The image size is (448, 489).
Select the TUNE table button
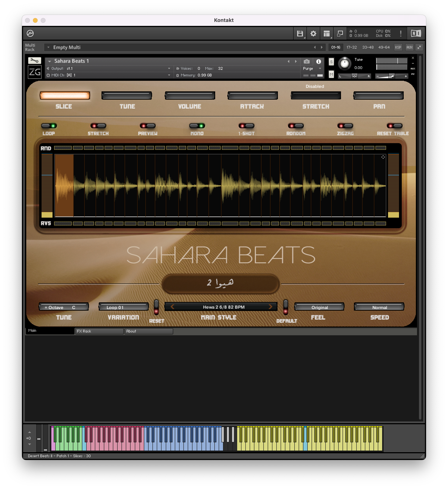[x=127, y=95]
